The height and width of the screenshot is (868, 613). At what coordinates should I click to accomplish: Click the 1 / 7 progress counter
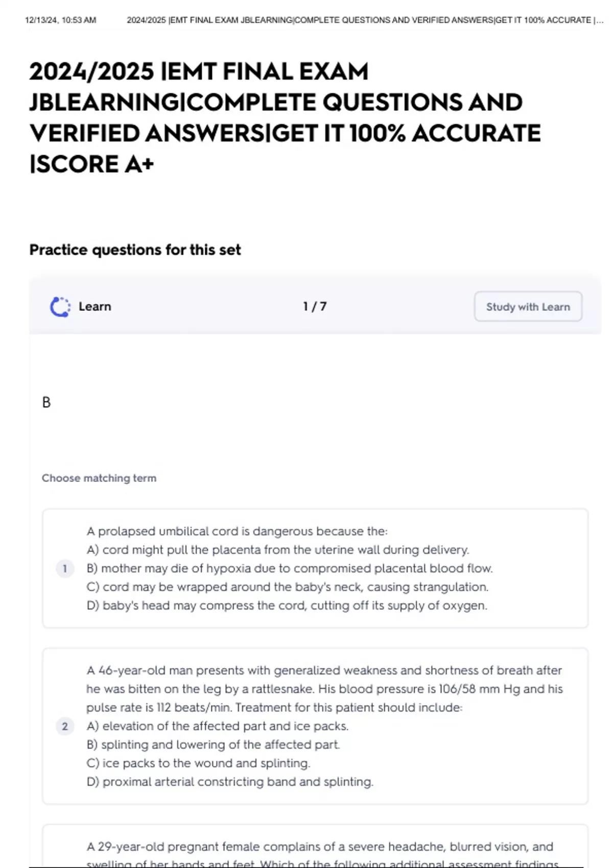coord(315,306)
